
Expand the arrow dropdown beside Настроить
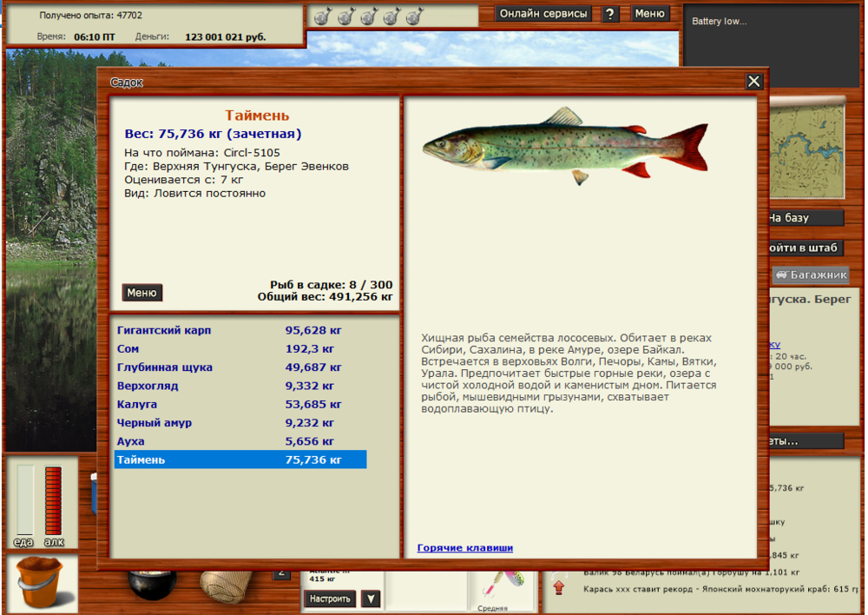(371, 598)
